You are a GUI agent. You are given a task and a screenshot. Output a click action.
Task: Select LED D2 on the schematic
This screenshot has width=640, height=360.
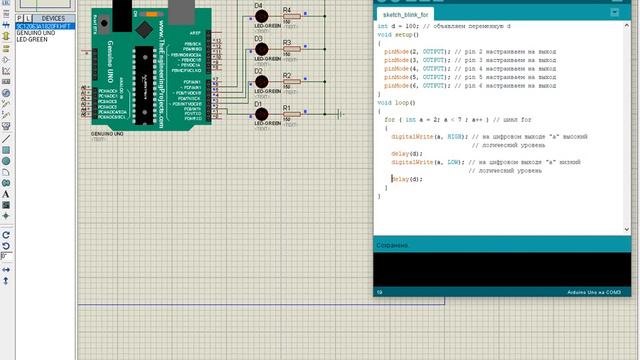[x=262, y=82]
